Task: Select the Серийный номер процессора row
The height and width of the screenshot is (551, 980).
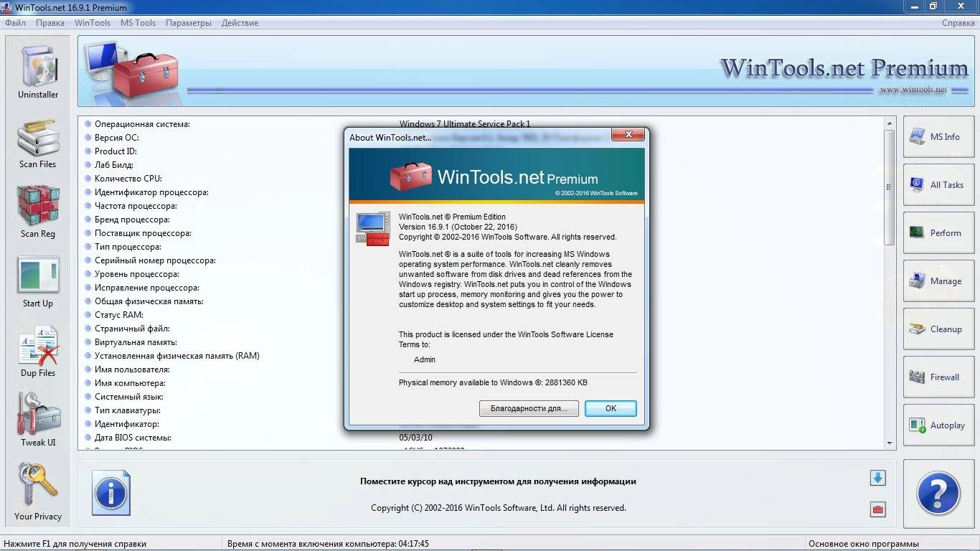Action: (x=482, y=260)
